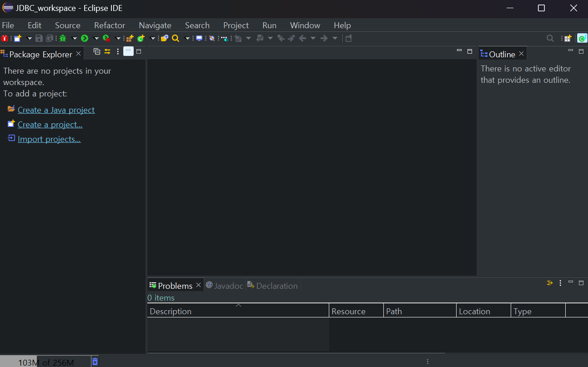This screenshot has width=588, height=367.
Task: Open the File menu
Action: point(8,25)
